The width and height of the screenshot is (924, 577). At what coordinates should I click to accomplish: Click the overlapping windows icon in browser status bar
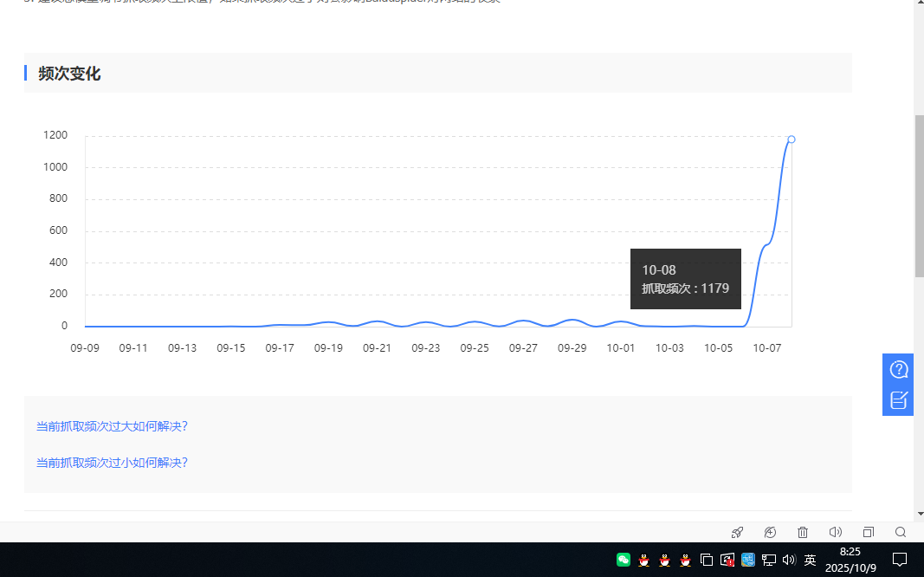coord(869,532)
